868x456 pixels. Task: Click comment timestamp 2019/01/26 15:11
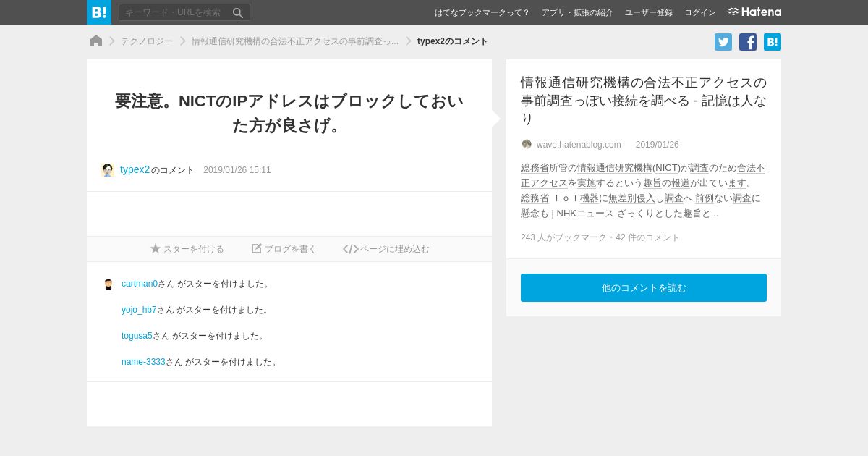coord(237,170)
